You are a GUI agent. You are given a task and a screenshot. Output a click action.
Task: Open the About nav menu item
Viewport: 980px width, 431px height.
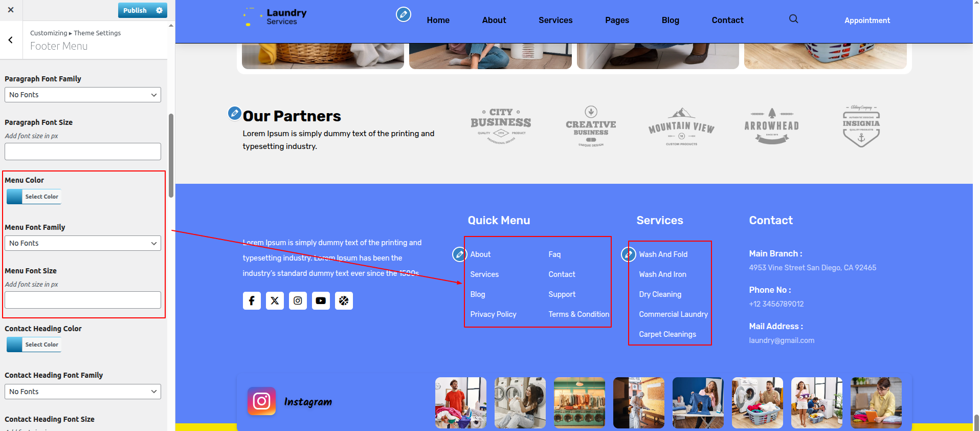coord(494,20)
